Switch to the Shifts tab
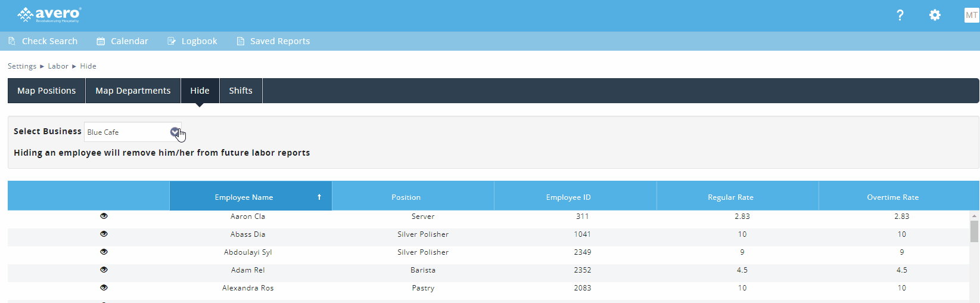980x303 pixels. click(241, 91)
